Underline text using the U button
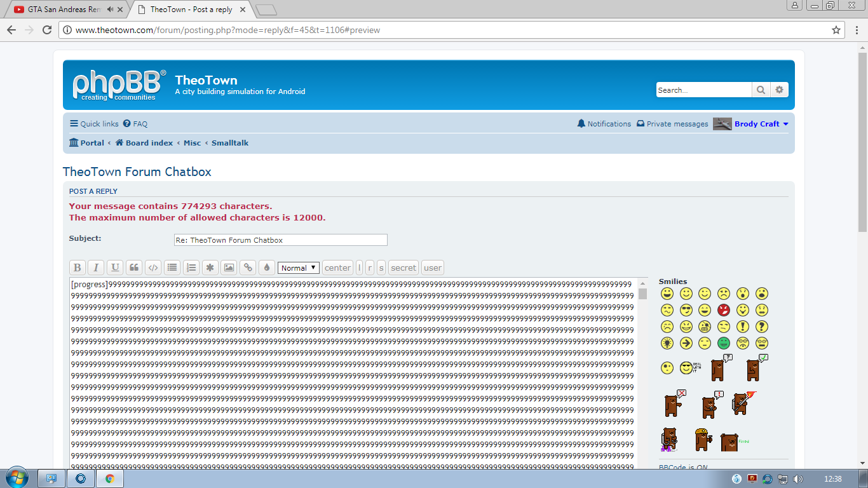868x488 pixels. 115,268
